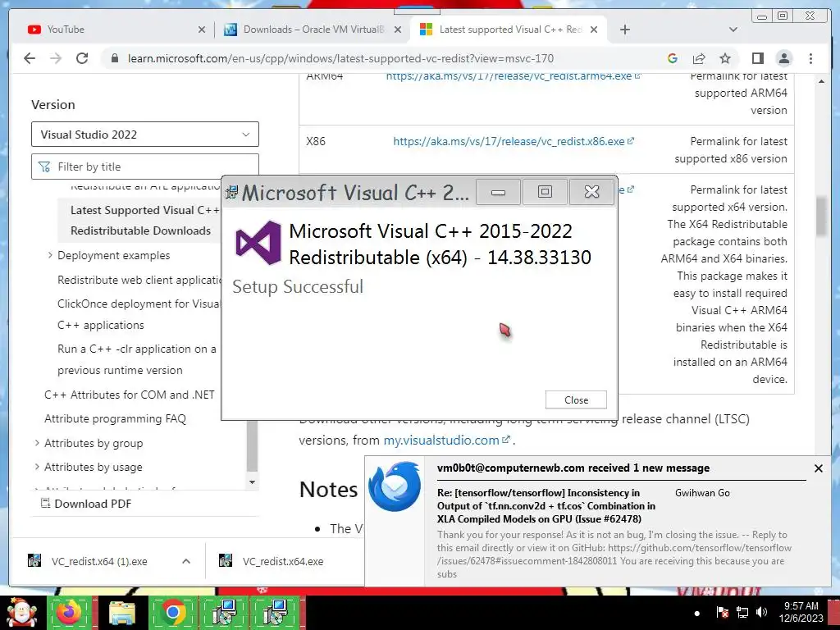Screen dimensions: 840x630
Task: Bookmark this page with the star icon
Action: [725, 58]
